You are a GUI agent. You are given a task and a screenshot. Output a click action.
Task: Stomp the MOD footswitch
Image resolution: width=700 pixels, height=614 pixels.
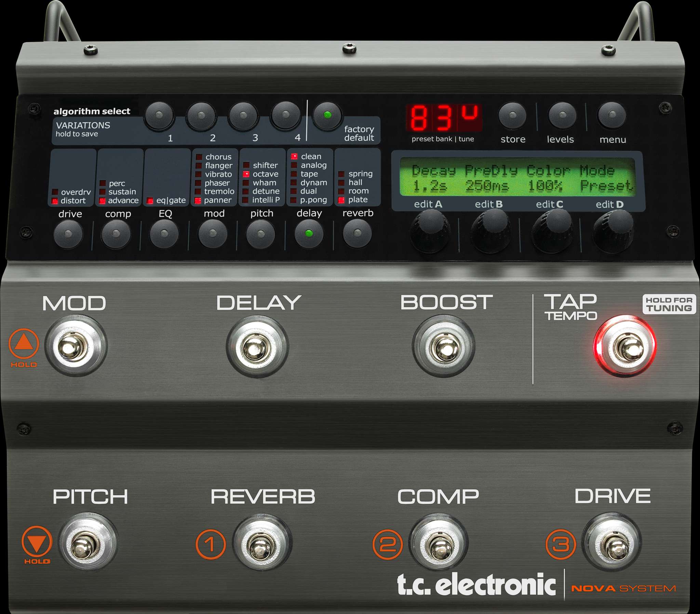(76, 346)
